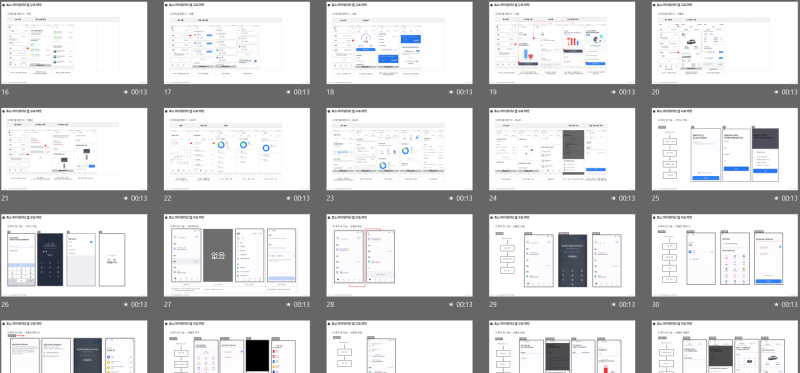Screen dimensions: 800x373
Task: Click the transition star icon under slide 26
Action: pyautogui.click(x=126, y=305)
